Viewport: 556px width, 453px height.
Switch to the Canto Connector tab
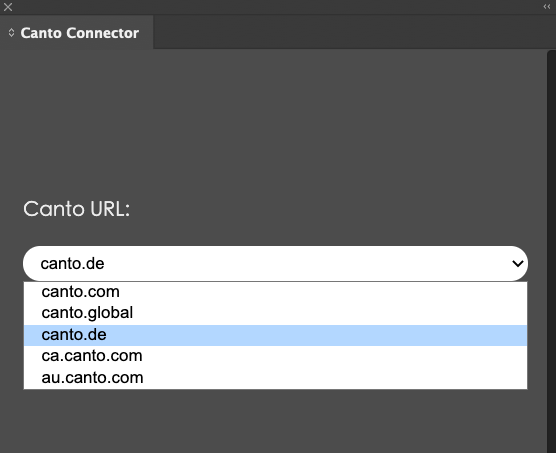pyautogui.click(x=77, y=33)
